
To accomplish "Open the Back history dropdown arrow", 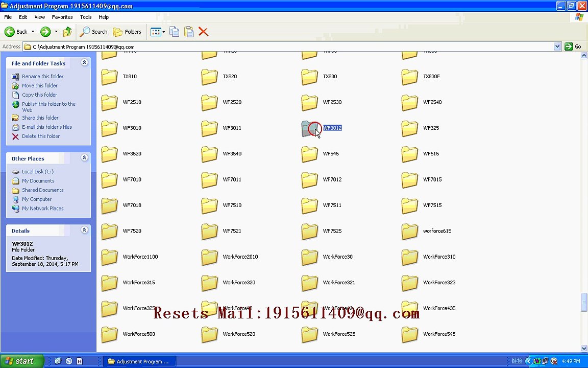I will (33, 32).
